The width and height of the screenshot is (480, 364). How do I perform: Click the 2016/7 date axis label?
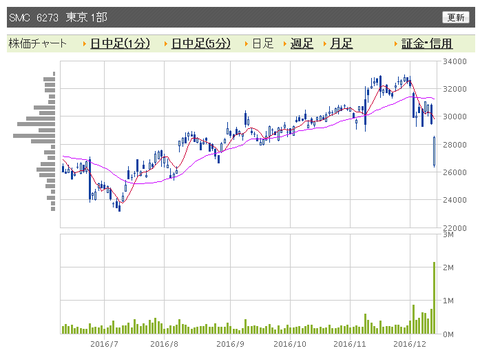(x=104, y=344)
